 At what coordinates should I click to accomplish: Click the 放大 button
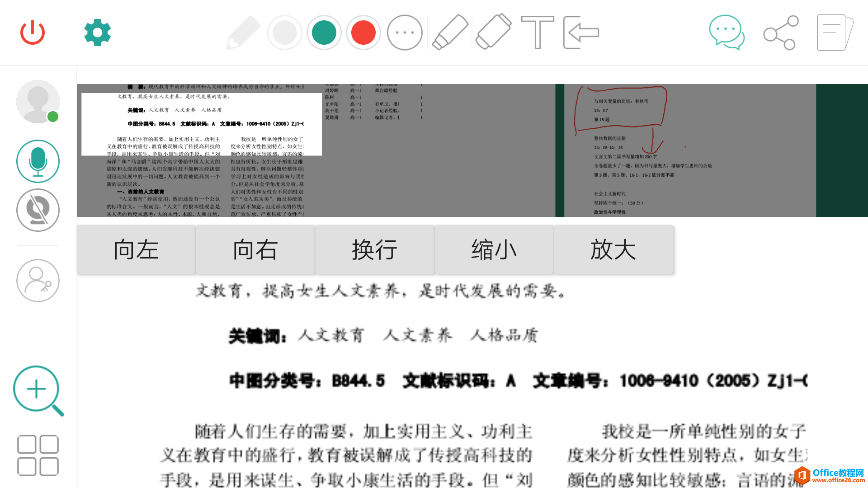point(613,249)
